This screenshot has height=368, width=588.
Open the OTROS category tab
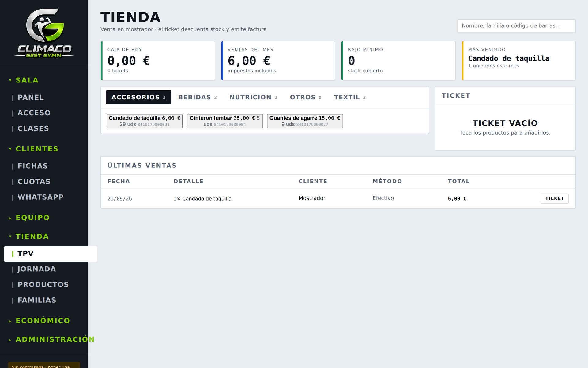pos(306,97)
